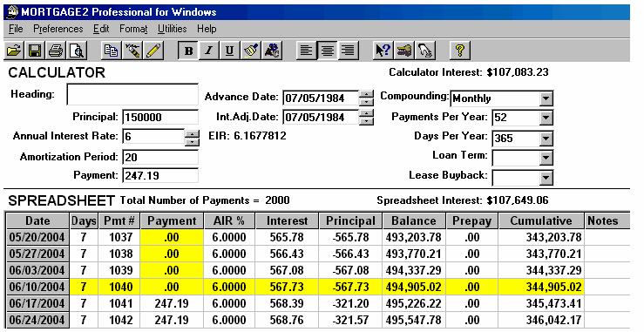Click the printer icon
The width and height of the screenshot is (644, 332).
point(56,51)
